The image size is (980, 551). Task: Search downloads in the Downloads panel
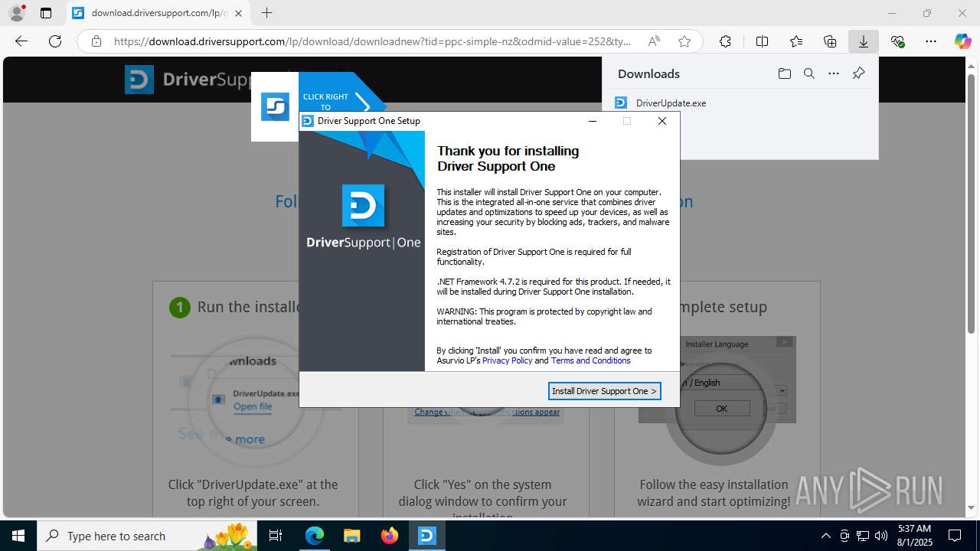(808, 73)
